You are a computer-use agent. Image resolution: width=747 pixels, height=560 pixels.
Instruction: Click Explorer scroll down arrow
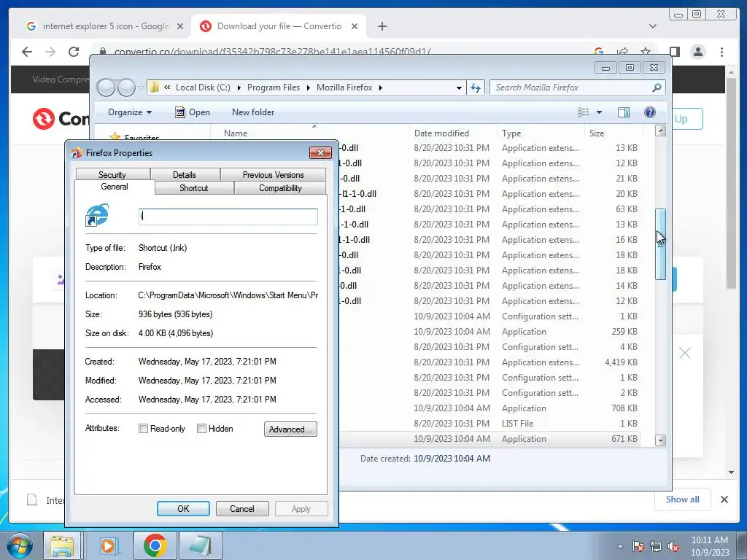point(660,440)
